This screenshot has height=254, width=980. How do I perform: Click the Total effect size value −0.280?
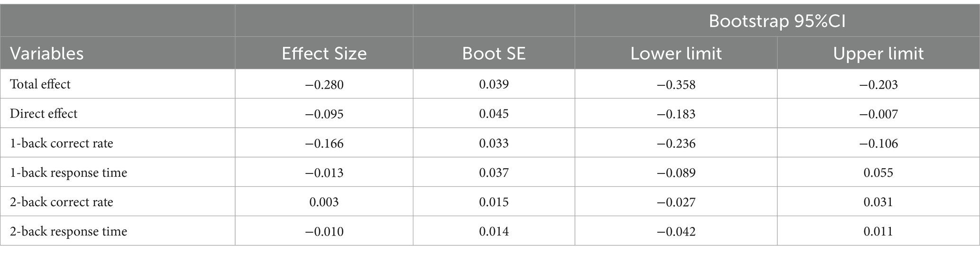click(x=324, y=84)
